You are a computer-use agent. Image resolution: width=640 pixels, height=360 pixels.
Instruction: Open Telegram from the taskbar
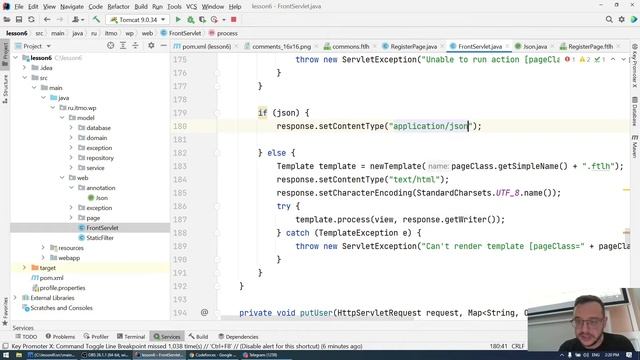coord(260,355)
